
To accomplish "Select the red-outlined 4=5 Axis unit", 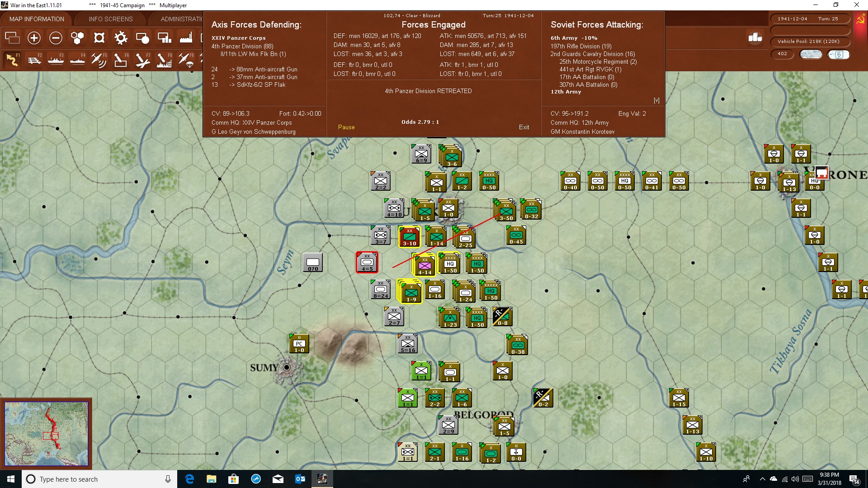I will 367,263.
